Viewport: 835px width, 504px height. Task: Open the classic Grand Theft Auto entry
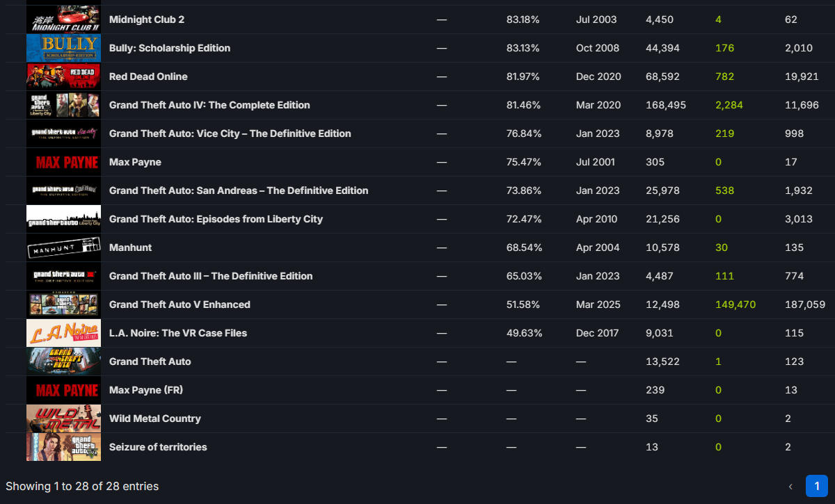tap(150, 361)
